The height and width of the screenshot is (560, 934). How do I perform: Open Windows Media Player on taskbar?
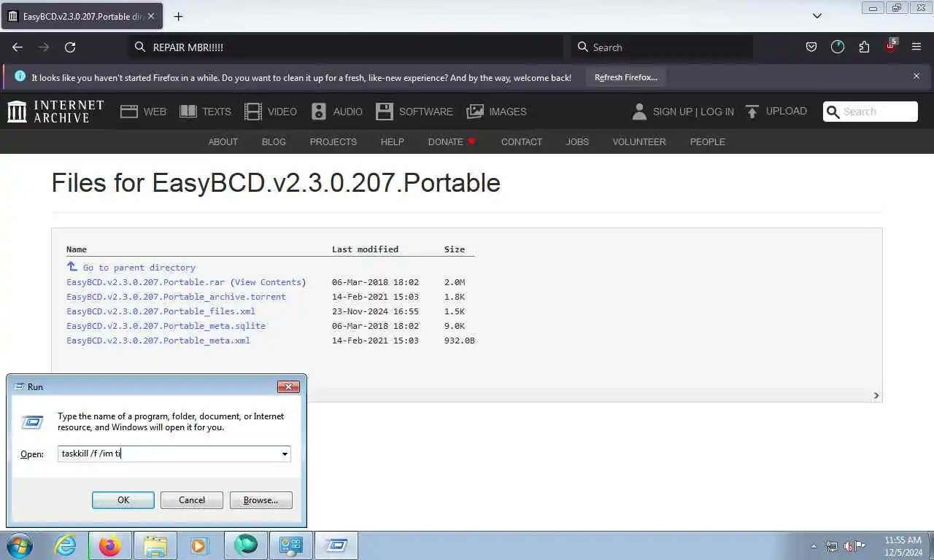tap(198, 545)
